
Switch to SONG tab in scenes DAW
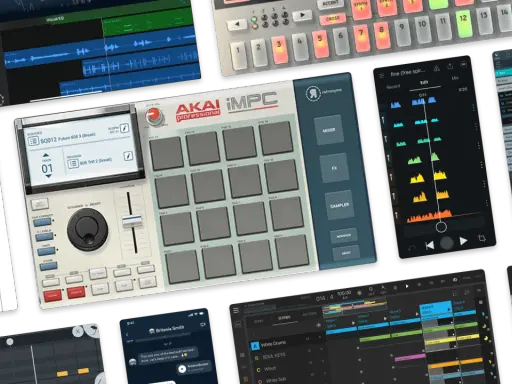[259, 321]
